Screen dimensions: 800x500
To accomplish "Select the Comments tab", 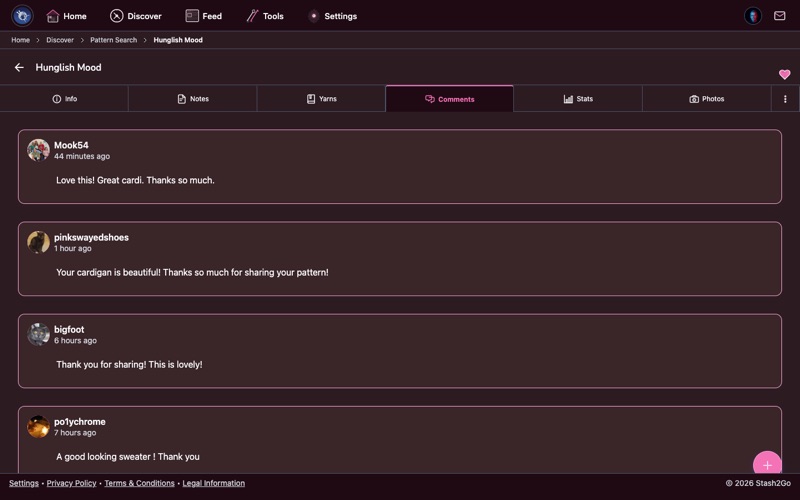I will 449,99.
